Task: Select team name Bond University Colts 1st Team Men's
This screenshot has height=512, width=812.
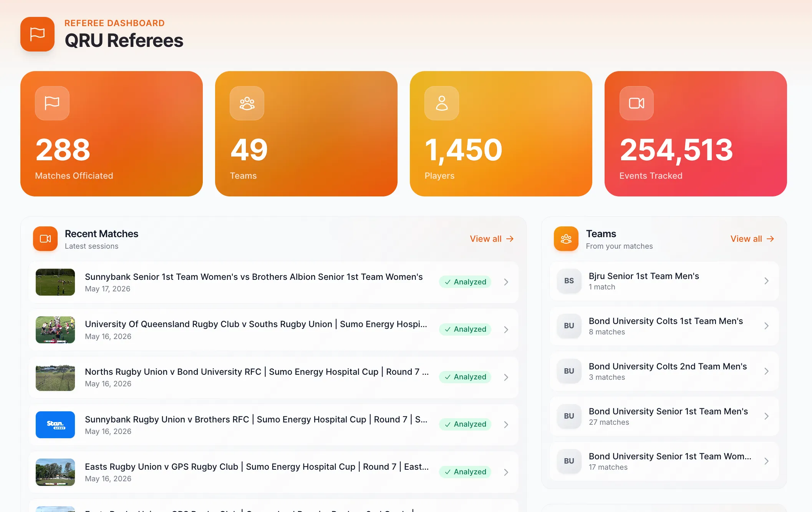Action: [x=666, y=321]
